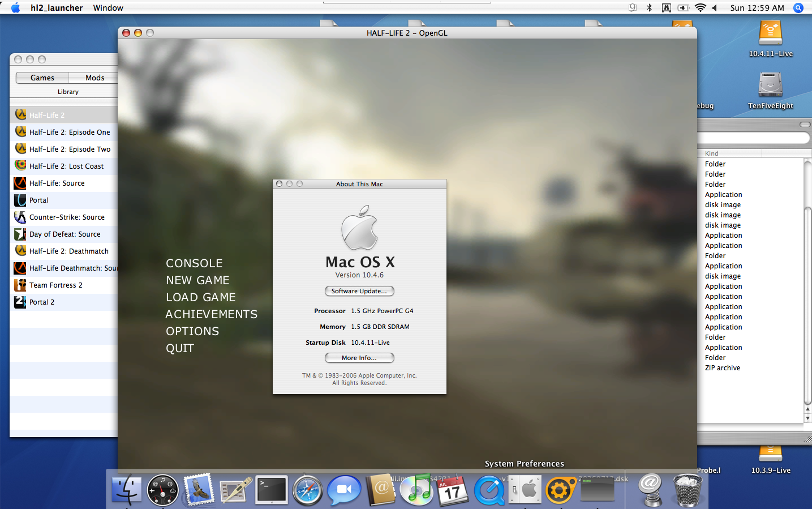Select Half-Life Deathmatch: Source icon
812x509 pixels.
pyautogui.click(x=20, y=268)
